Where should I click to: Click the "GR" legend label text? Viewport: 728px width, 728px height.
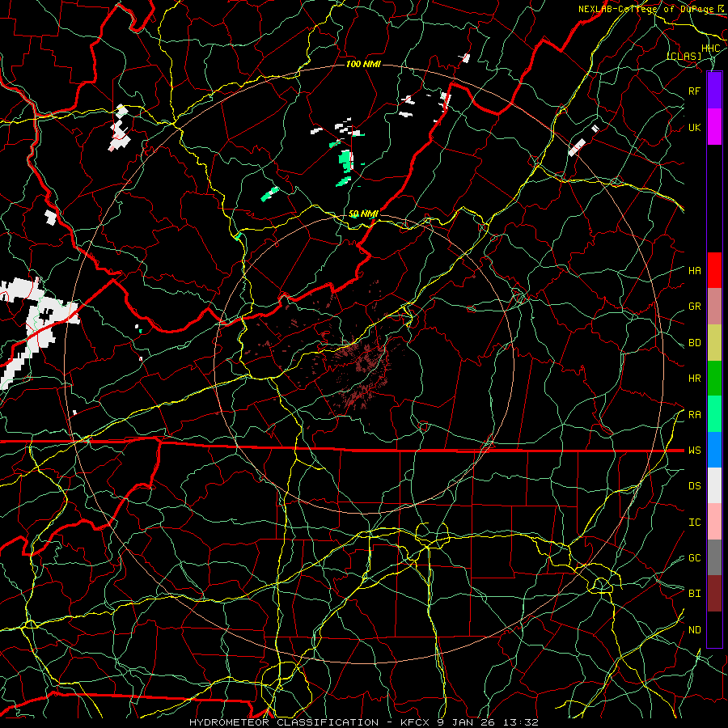(695, 307)
